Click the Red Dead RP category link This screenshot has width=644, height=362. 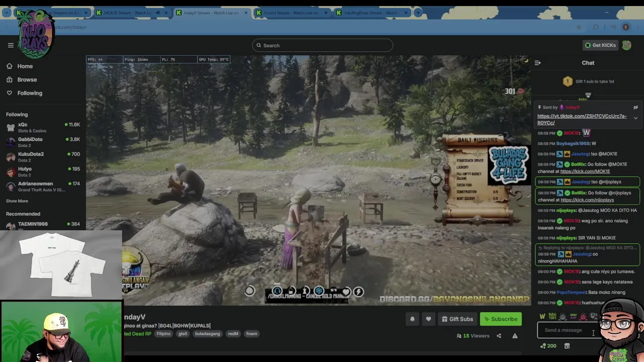(x=137, y=334)
